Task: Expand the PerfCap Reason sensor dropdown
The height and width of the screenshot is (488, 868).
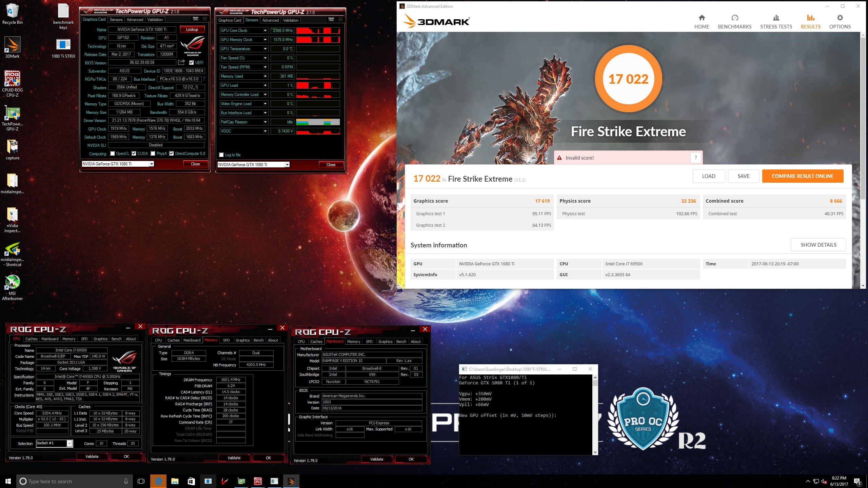Action: (x=265, y=122)
